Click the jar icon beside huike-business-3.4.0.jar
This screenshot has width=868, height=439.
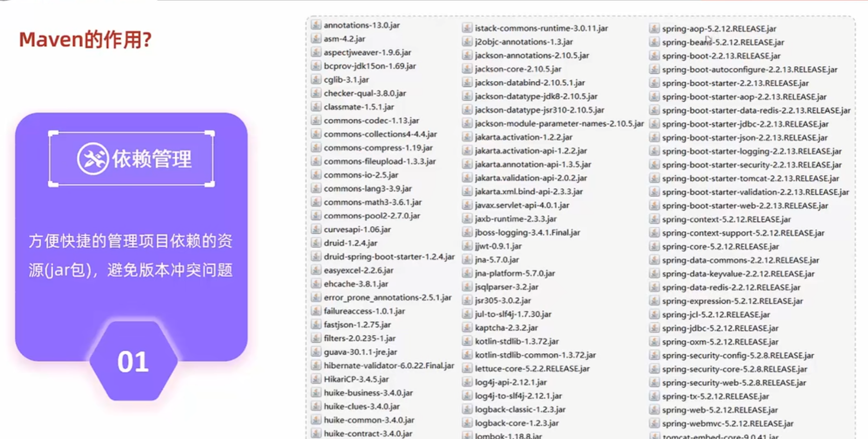[x=316, y=393]
